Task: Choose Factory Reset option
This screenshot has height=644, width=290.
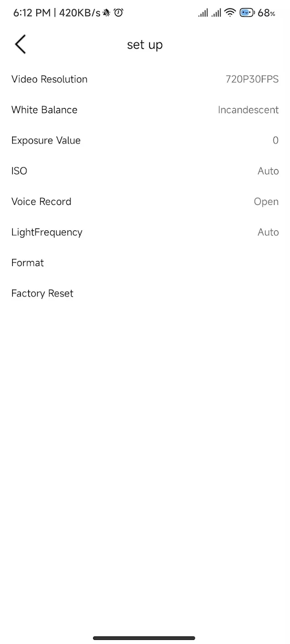Action: pyautogui.click(x=145, y=293)
